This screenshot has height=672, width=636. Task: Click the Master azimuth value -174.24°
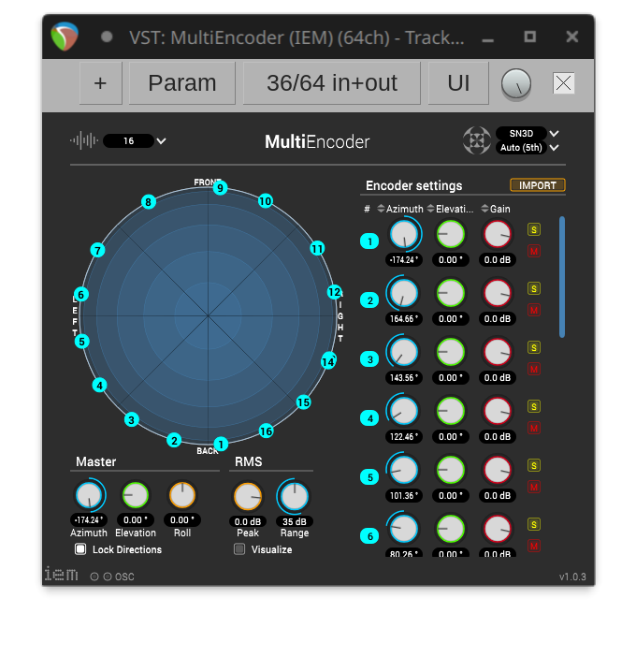(x=89, y=519)
